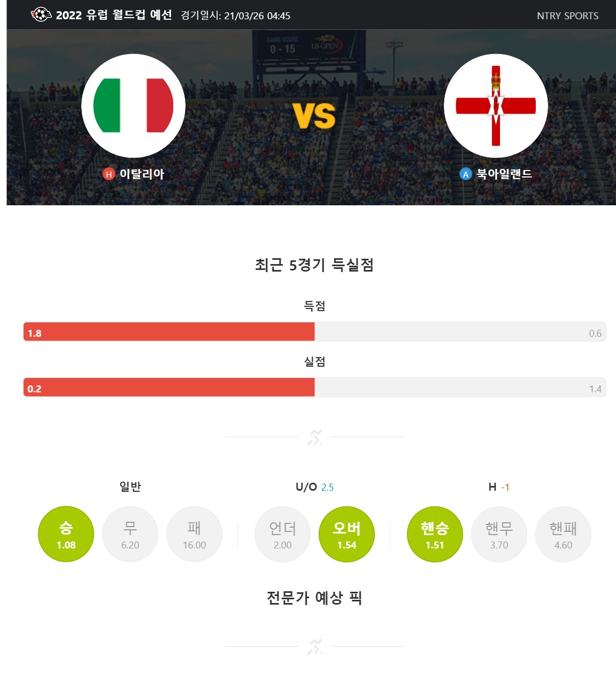Select the 승 1.08 odds circle
Screen dimensions: 616x688
(x=66, y=534)
